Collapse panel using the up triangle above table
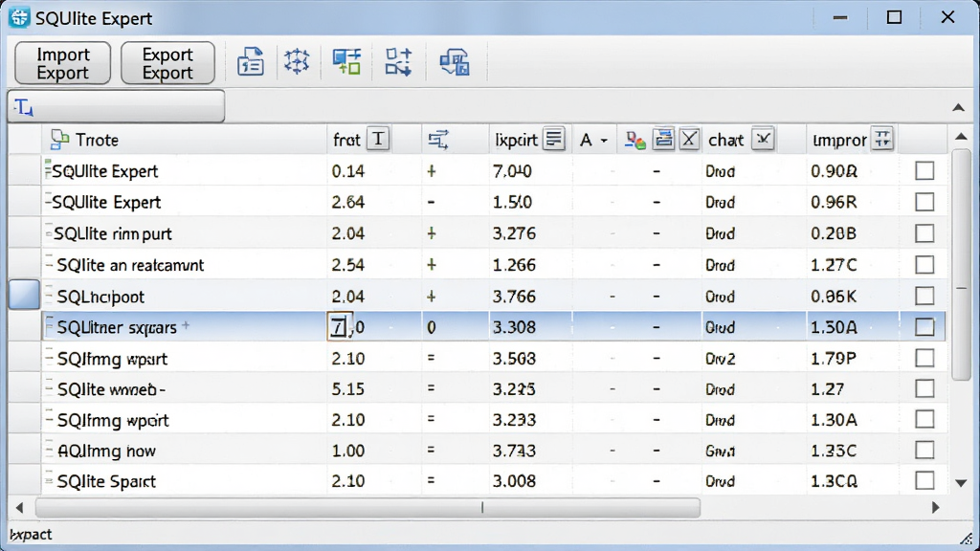Screen dimensions: 980x551 pyautogui.click(x=958, y=107)
